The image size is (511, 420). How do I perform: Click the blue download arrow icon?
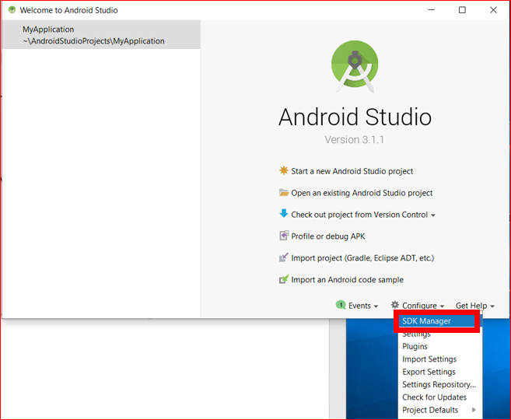click(284, 213)
